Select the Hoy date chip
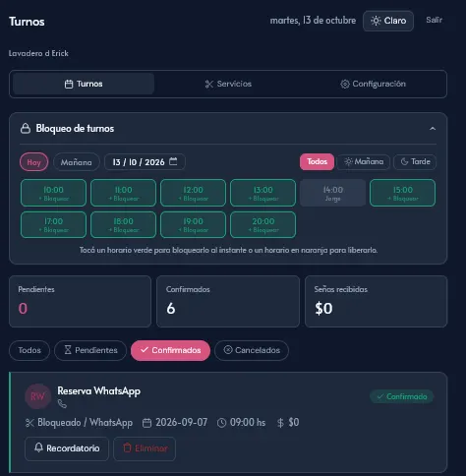This screenshot has width=466, height=476. [x=33, y=162]
